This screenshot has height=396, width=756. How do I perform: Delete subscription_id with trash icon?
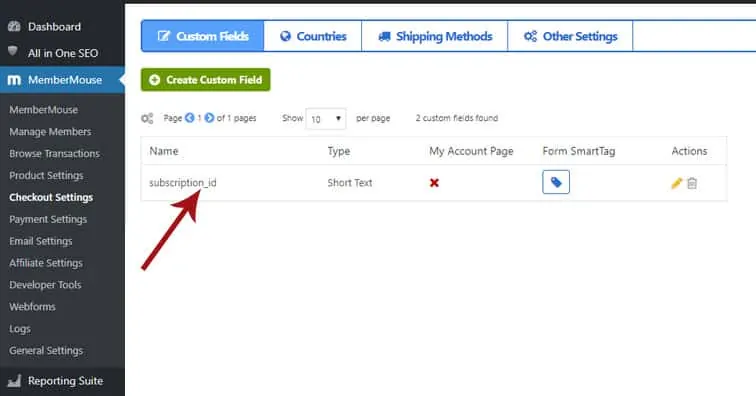[692, 183]
